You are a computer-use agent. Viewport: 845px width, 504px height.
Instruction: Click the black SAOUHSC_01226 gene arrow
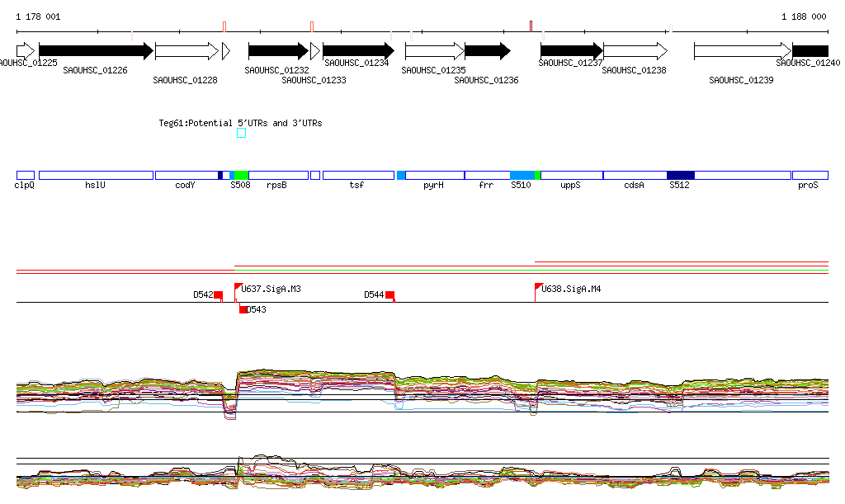pos(95,51)
